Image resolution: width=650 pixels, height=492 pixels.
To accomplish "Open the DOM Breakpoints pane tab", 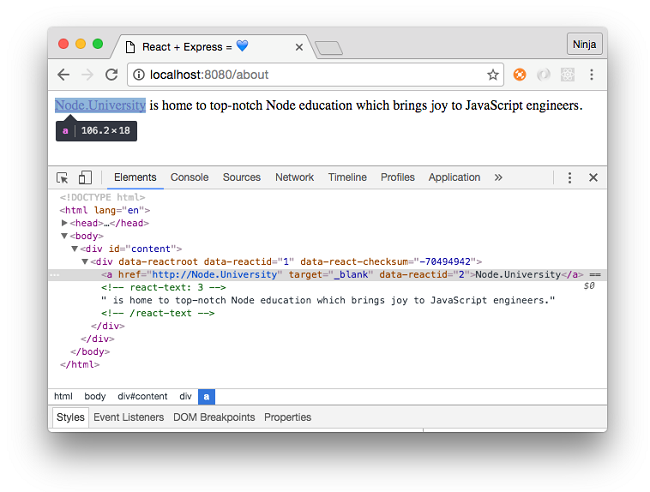I will tap(214, 417).
